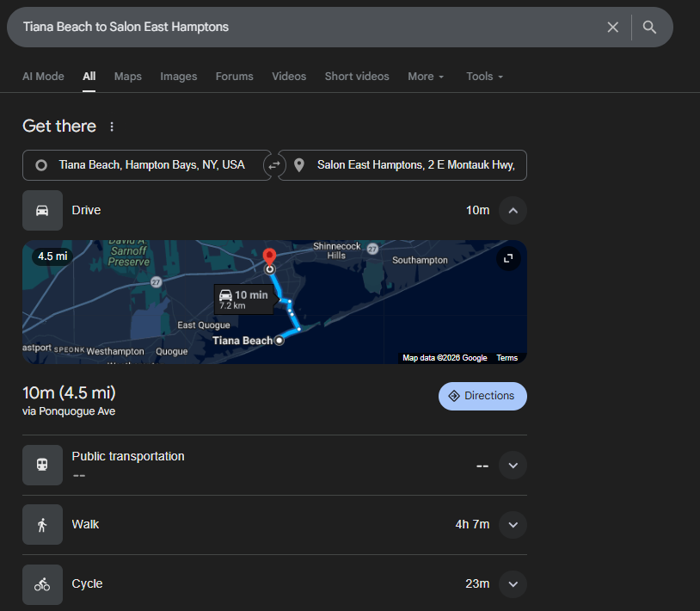Edit the Tiana Beach starting point field

pos(151,165)
